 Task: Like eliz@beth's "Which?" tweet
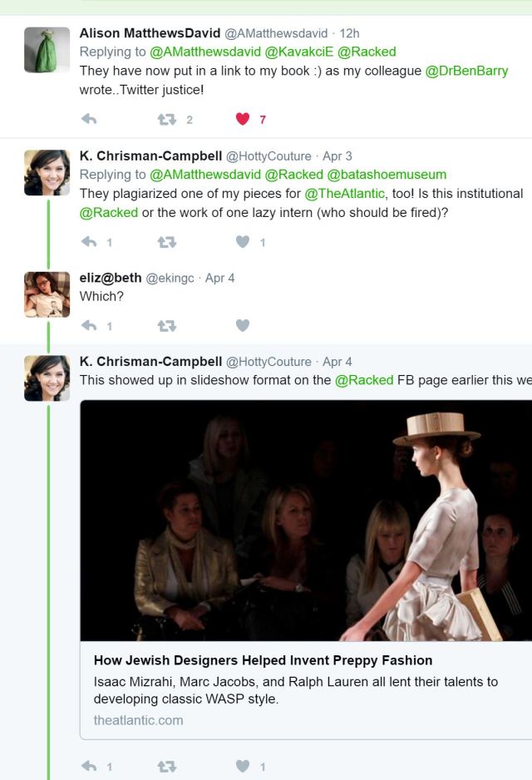click(x=243, y=325)
